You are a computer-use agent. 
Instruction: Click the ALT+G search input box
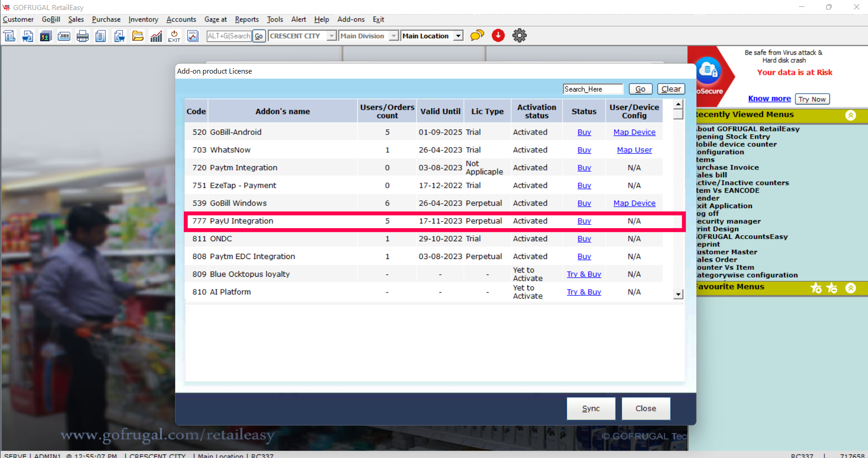point(229,36)
